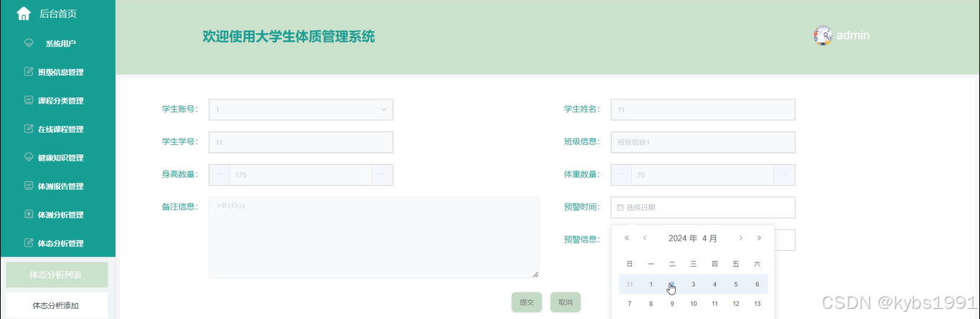Viewport: 980px width, 319px height.
Task: Click the 班级信息 input field
Action: tap(703, 142)
